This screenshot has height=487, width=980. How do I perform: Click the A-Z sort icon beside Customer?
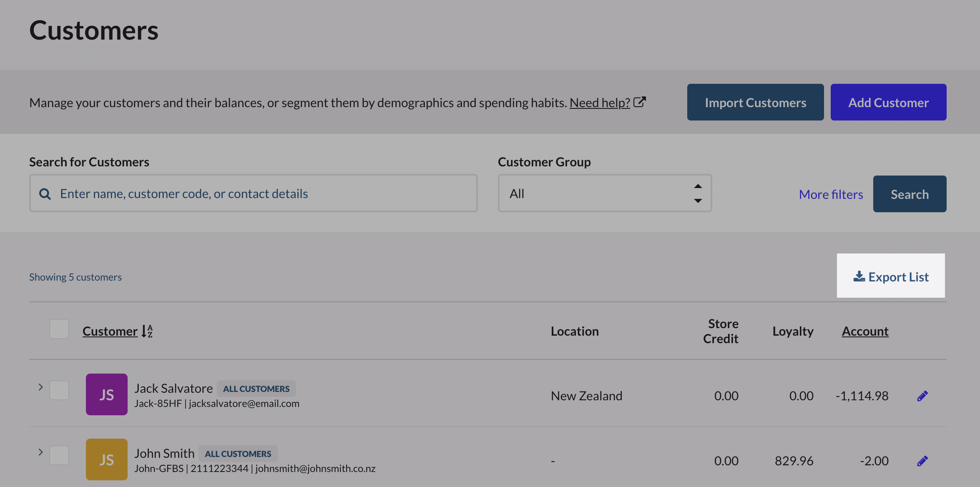coord(147,331)
